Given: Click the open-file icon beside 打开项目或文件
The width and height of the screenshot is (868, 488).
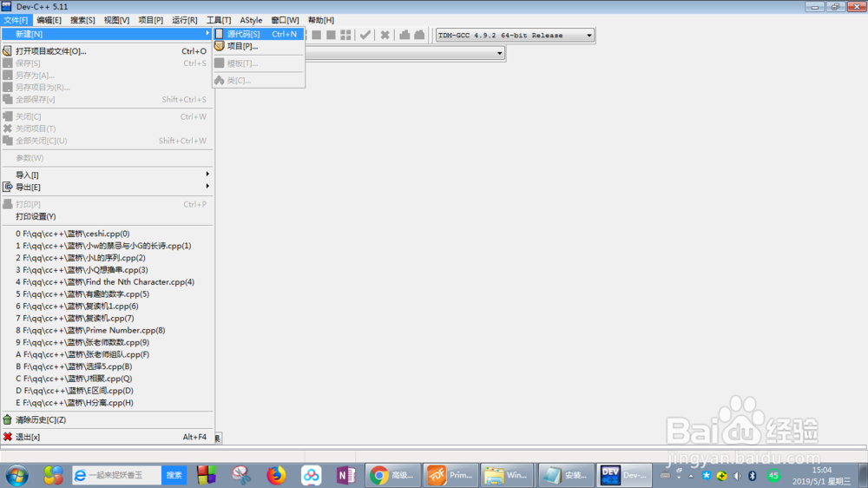Looking at the screenshot, I should [x=7, y=51].
